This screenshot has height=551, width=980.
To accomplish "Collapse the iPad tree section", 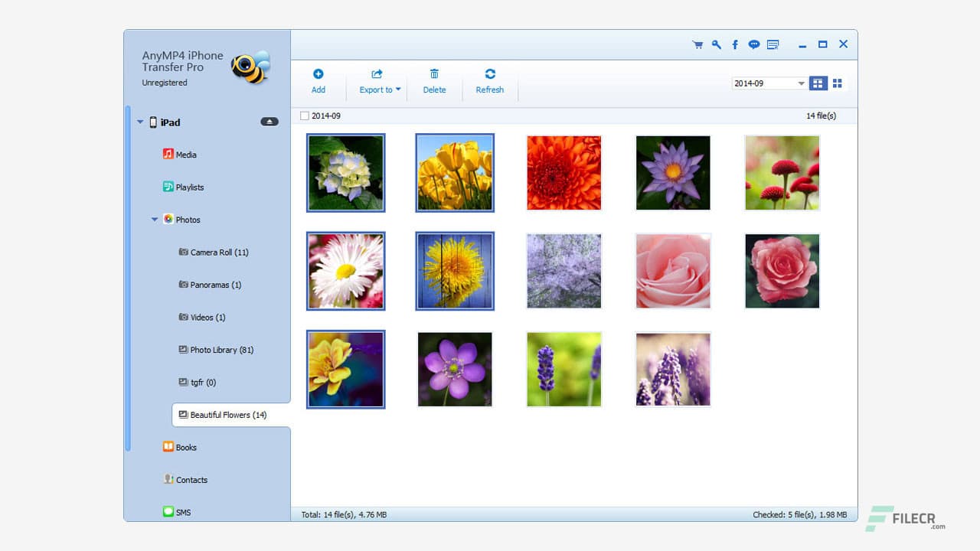I will 139,122.
